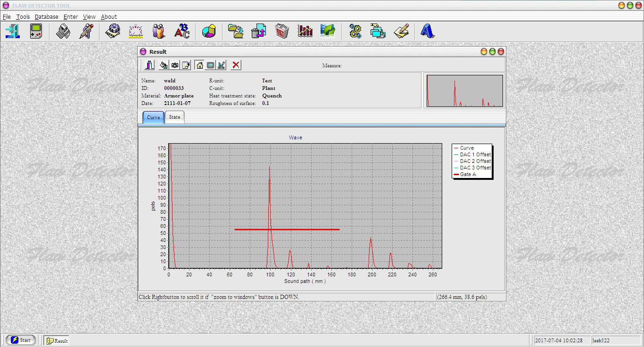Screen dimensions: 644x347
Task: Open the ABC text icon in toolbar
Action: (182, 32)
